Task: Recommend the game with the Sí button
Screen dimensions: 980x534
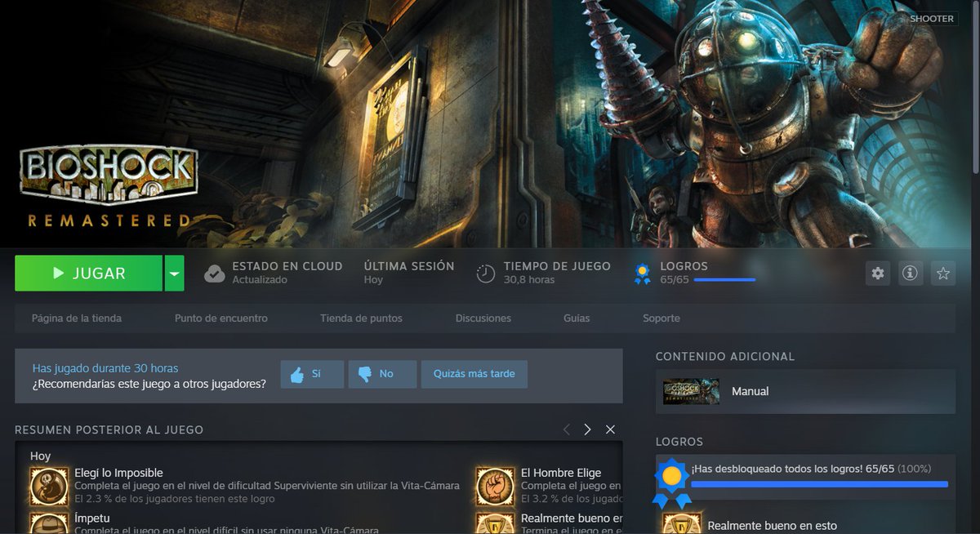Action: point(312,374)
